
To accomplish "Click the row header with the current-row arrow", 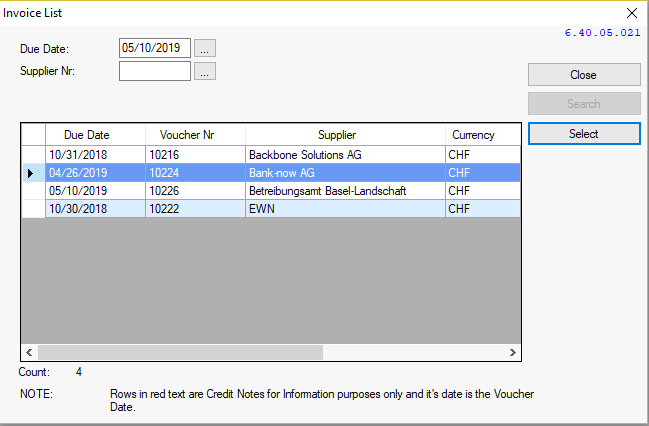I will tap(33, 173).
